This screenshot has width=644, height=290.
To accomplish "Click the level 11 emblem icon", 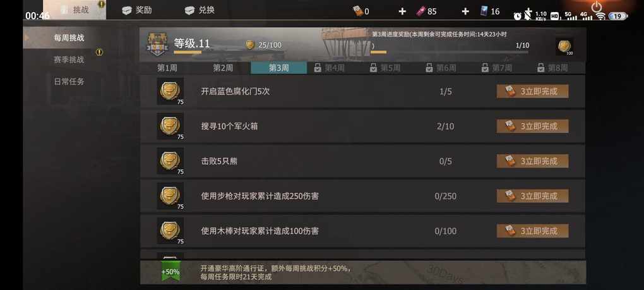I will 157,44.
